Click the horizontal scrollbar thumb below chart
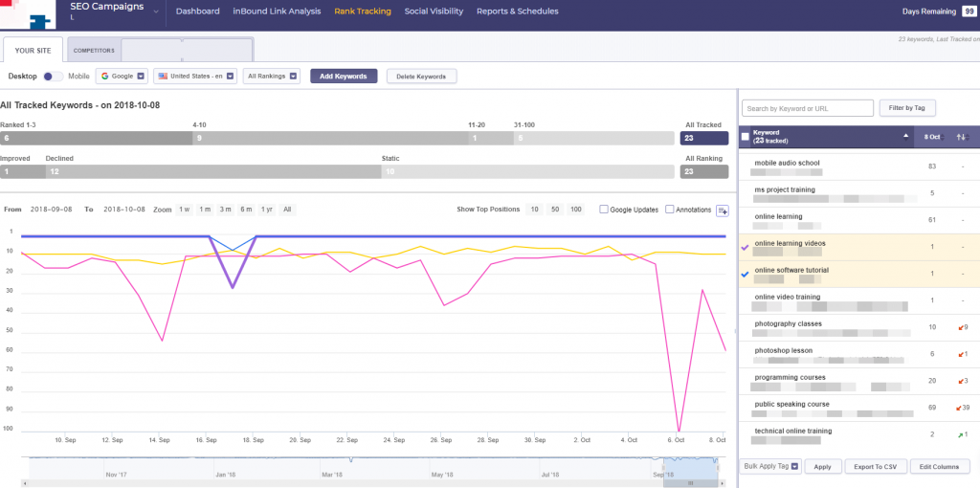The image size is (980, 488). tap(691, 483)
